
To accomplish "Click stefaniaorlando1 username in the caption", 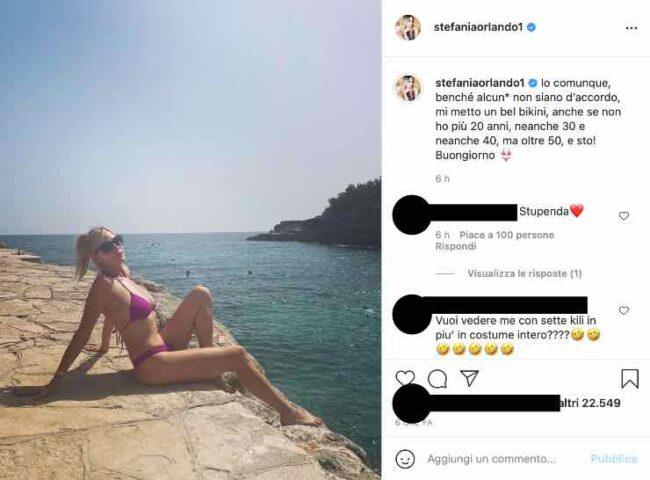I will [480, 82].
